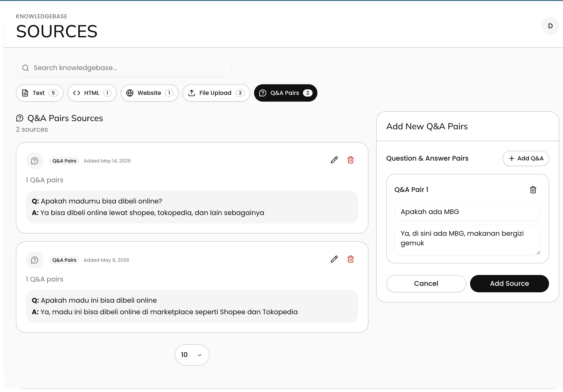Click text 'Added May 8, 2026'
The image size is (563, 392).
pyautogui.click(x=106, y=260)
